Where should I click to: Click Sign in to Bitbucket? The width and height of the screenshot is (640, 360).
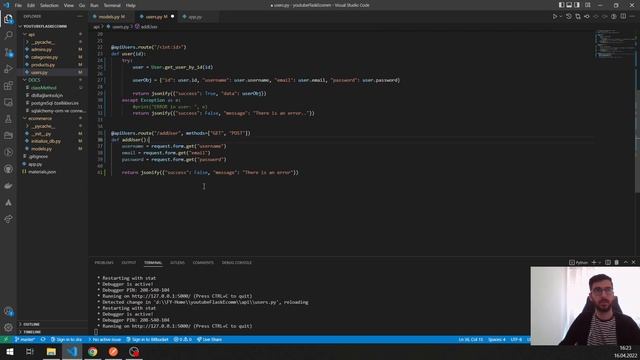[x=147, y=340]
